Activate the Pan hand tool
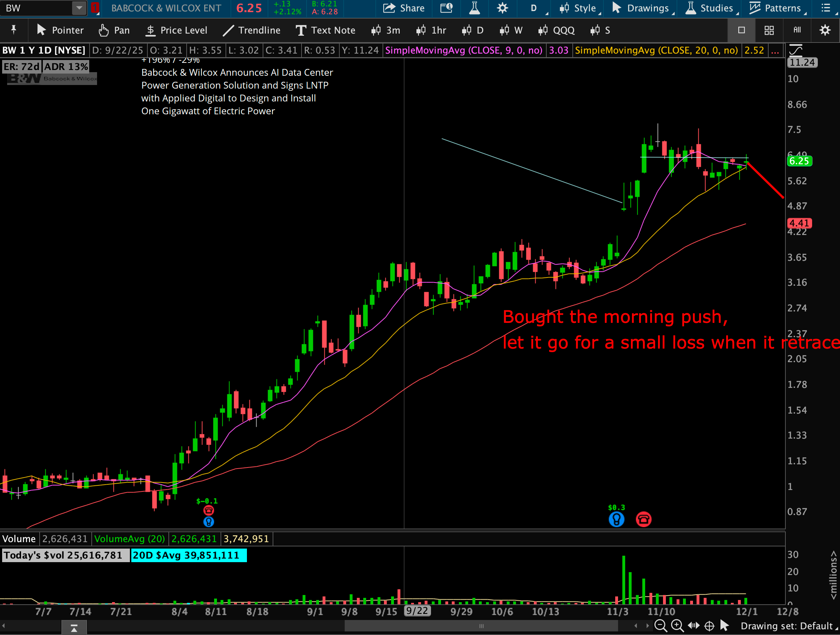Image resolution: width=840 pixels, height=635 pixels. pyautogui.click(x=114, y=30)
